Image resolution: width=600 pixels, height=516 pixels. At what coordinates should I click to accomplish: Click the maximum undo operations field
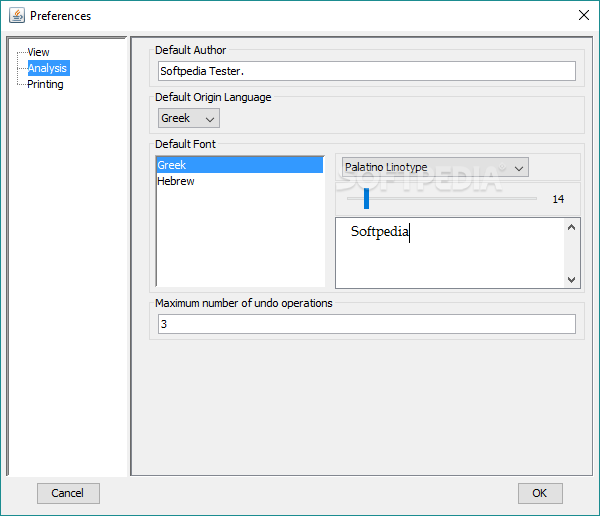coord(367,324)
